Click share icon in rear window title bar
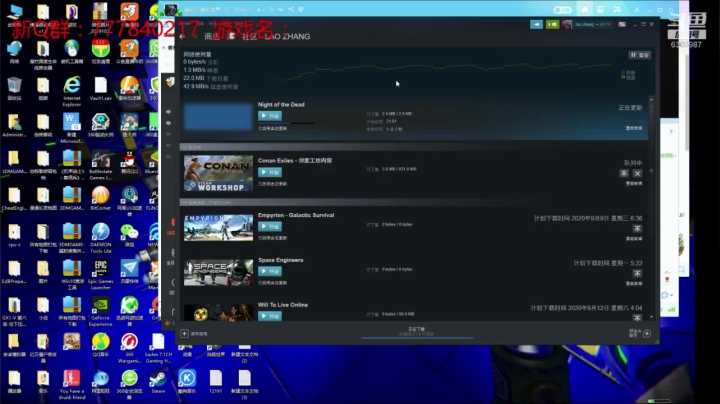 (x=291, y=9)
